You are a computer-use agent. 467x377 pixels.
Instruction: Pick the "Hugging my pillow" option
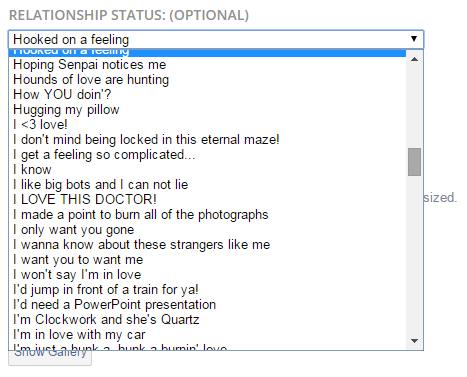coord(207,110)
